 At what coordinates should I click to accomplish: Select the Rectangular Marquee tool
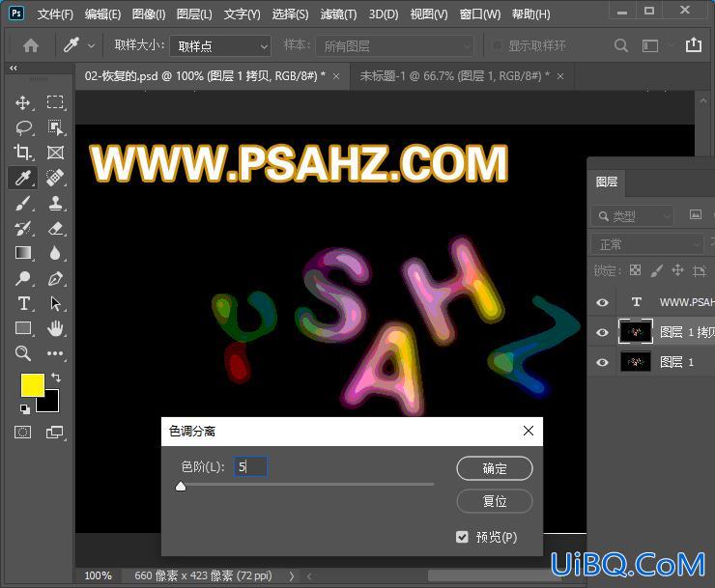(55, 102)
